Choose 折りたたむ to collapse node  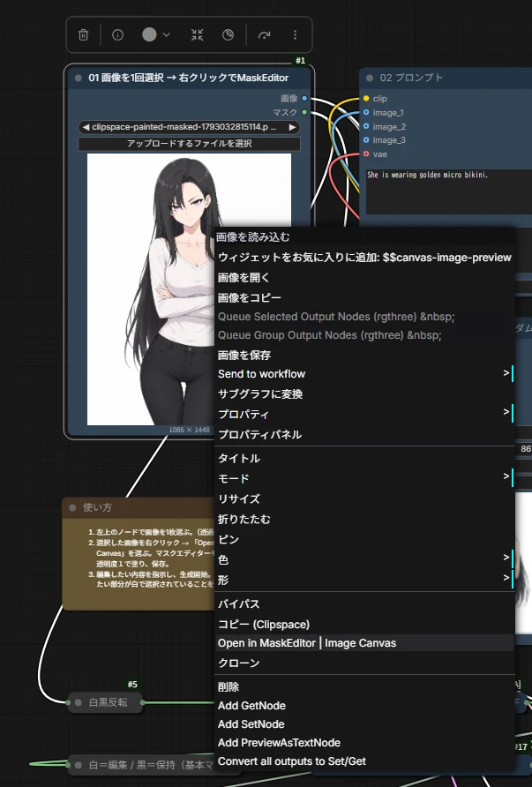[x=365, y=519]
